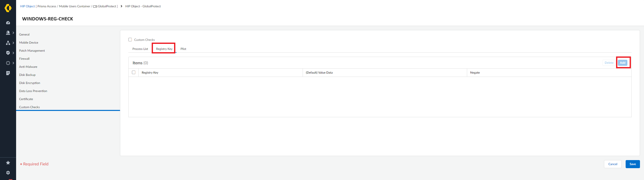Select Custom Checks in the left menu
Image resolution: width=644 pixels, height=180 pixels.
pyautogui.click(x=29, y=107)
